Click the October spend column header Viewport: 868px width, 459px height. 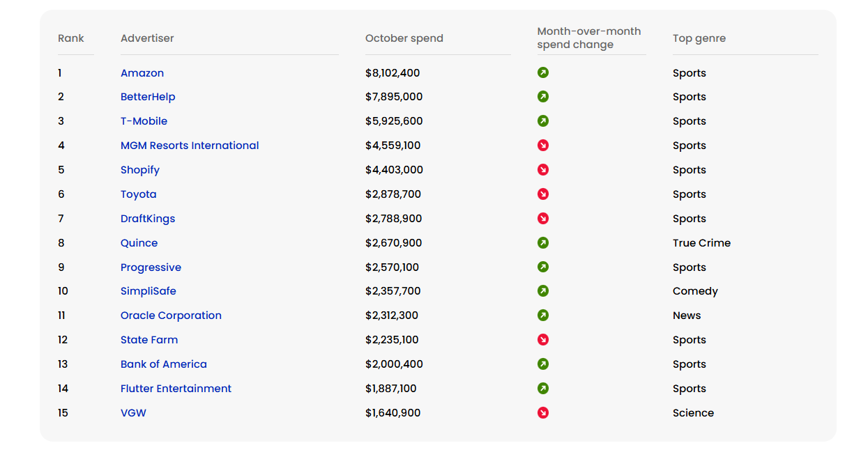click(404, 38)
